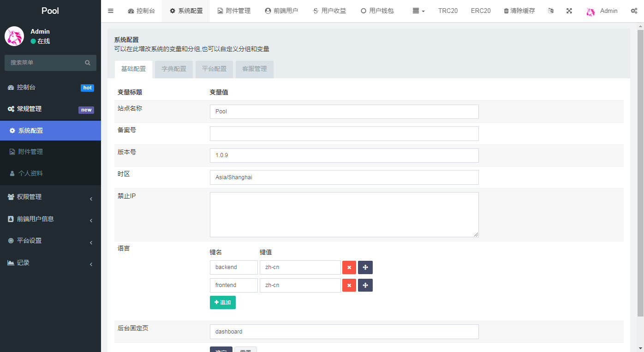
Task: Click the Admin unicorn avatar in sidebar
Action: (14, 36)
